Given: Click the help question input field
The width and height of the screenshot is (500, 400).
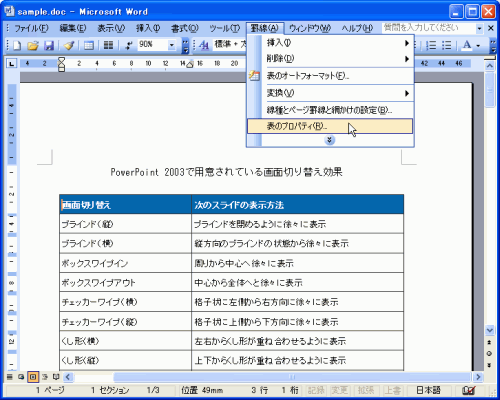Looking at the screenshot, I should (x=429, y=28).
